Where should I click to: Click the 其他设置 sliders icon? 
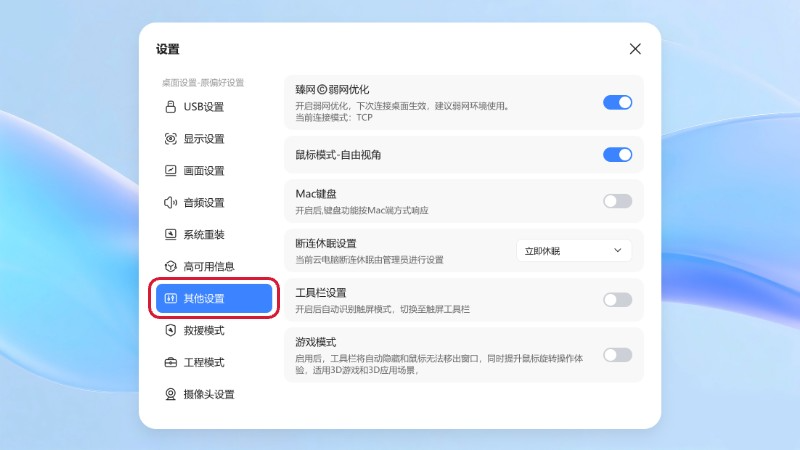tap(170, 298)
